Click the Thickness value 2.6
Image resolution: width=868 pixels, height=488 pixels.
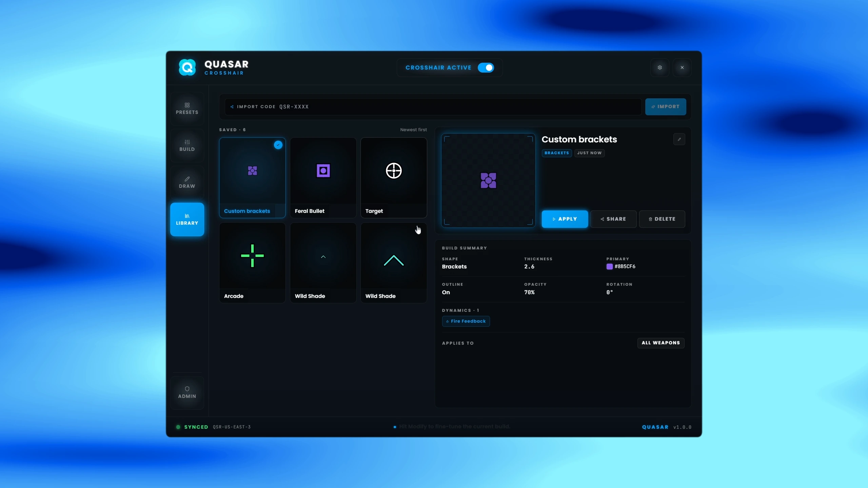tap(529, 267)
